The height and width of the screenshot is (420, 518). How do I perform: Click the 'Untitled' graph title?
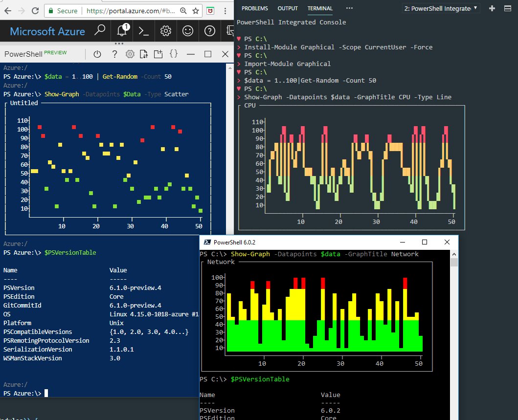pos(24,103)
